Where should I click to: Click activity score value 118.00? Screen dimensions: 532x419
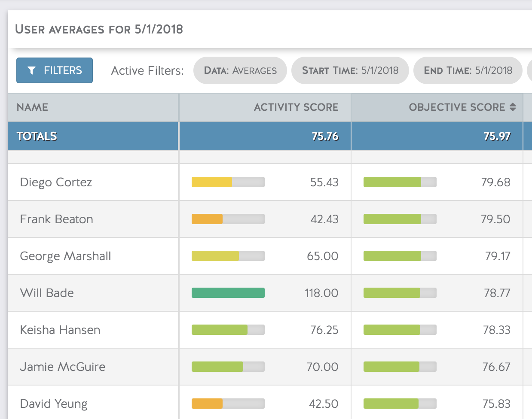321,293
